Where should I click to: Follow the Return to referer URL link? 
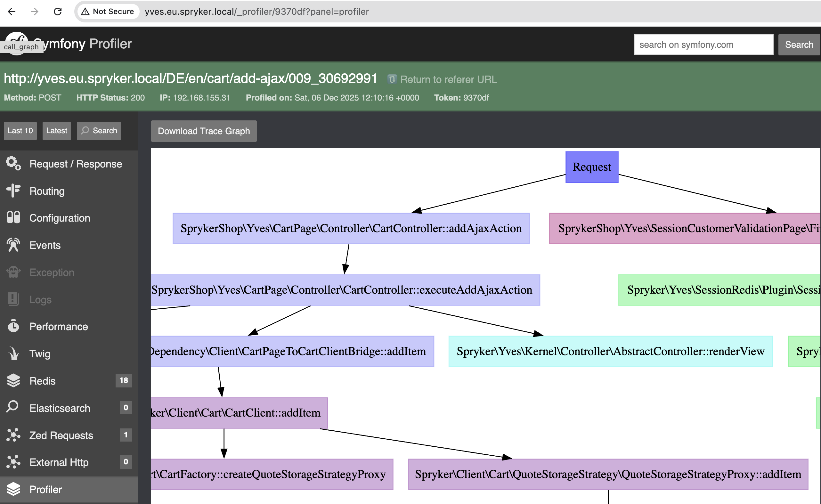click(448, 79)
